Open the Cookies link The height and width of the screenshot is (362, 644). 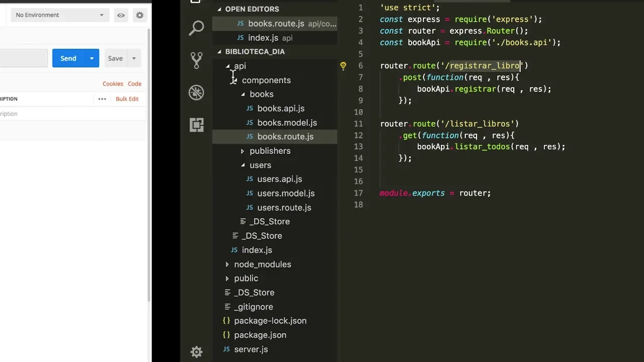coord(113,84)
